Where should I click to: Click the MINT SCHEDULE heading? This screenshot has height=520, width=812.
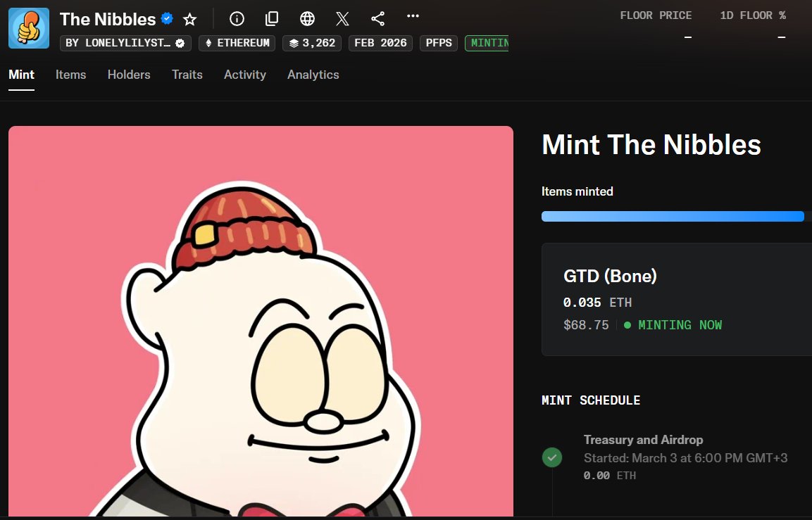point(591,400)
